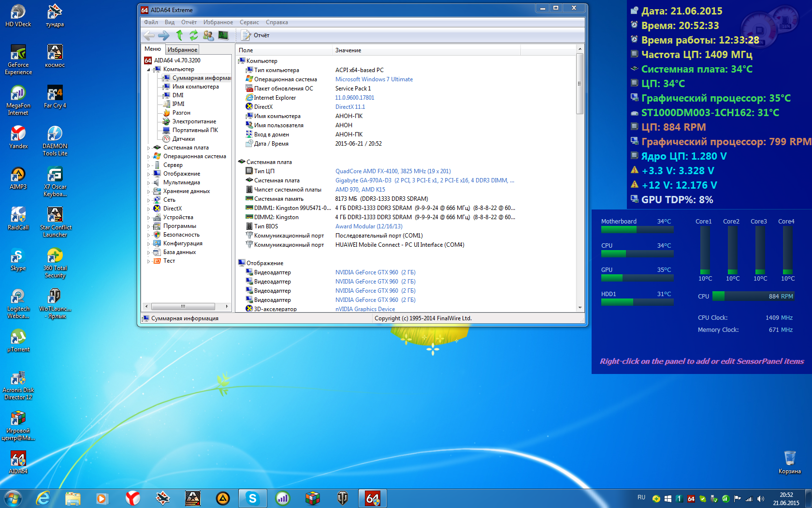Click the Skype icon on the taskbar
Viewport: 812px width, 508px height.
(x=252, y=498)
